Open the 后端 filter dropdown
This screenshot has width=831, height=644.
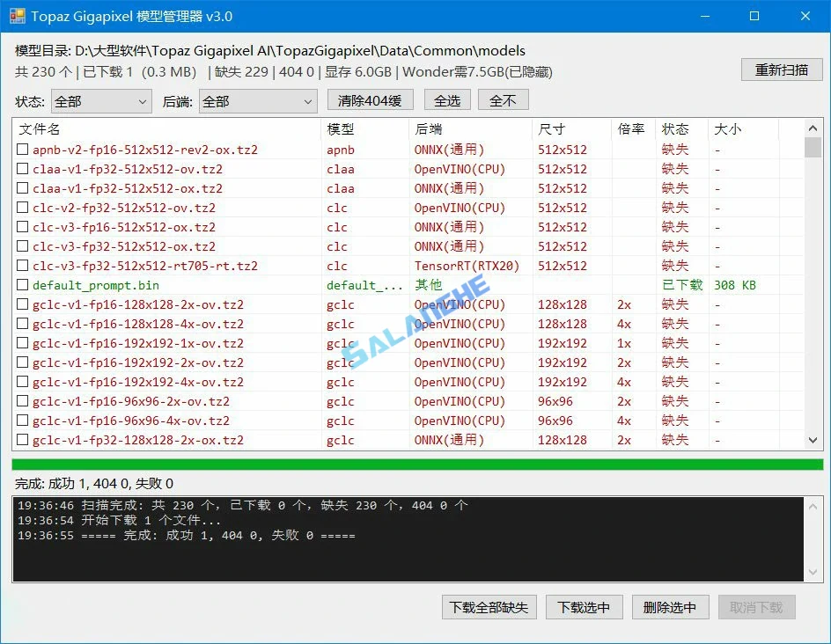(258, 101)
